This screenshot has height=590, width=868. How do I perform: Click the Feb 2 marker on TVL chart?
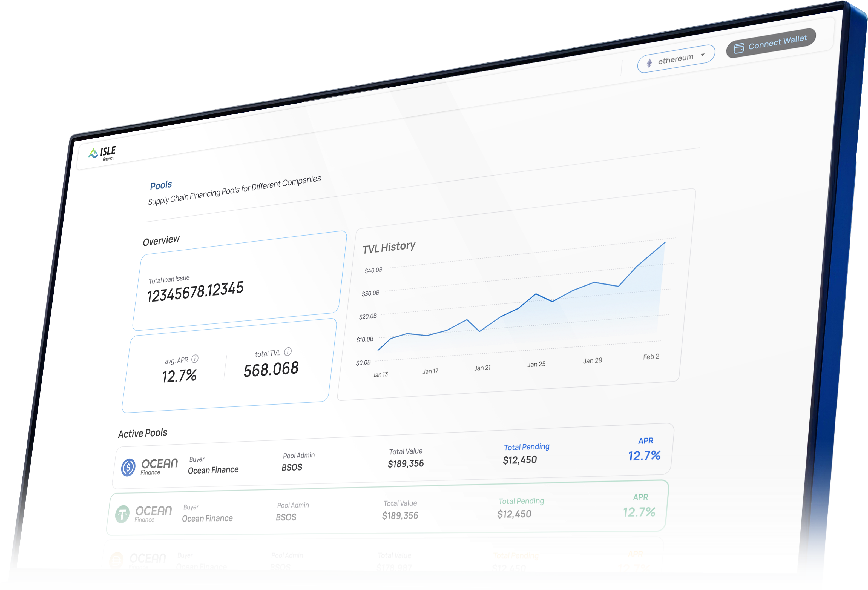click(x=651, y=357)
